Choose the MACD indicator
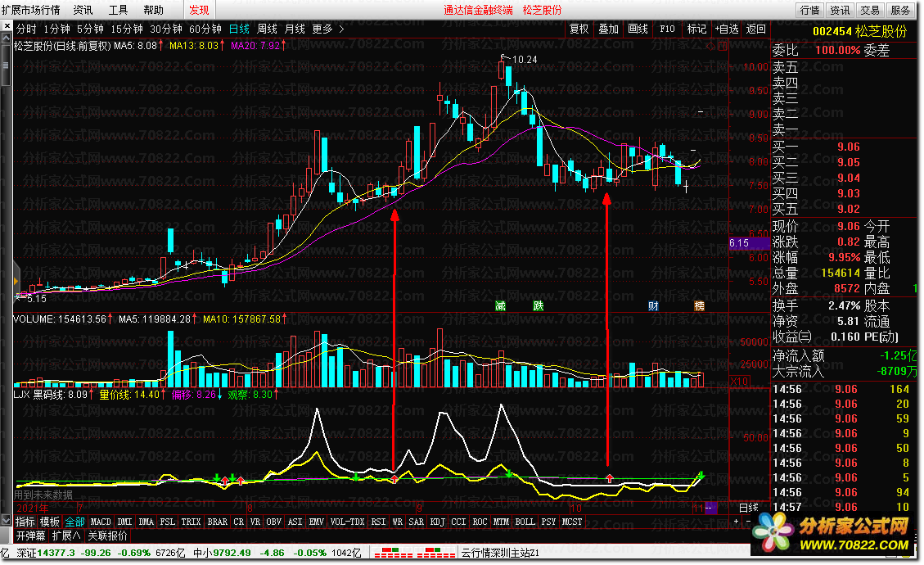The width and height of the screenshot is (924, 565). 100,522
